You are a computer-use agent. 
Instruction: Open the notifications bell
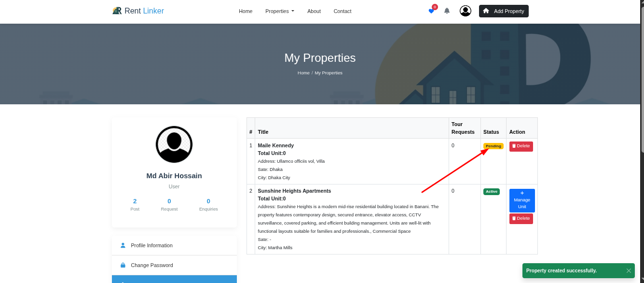[447, 11]
